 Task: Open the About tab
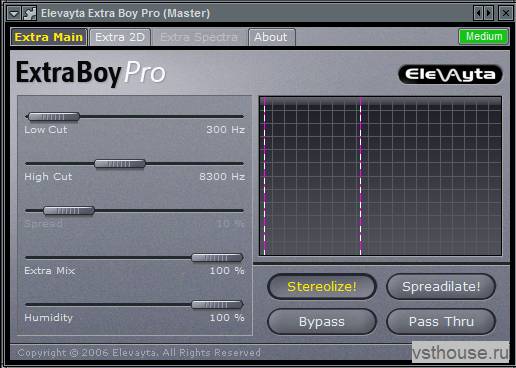pyautogui.click(x=271, y=37)
